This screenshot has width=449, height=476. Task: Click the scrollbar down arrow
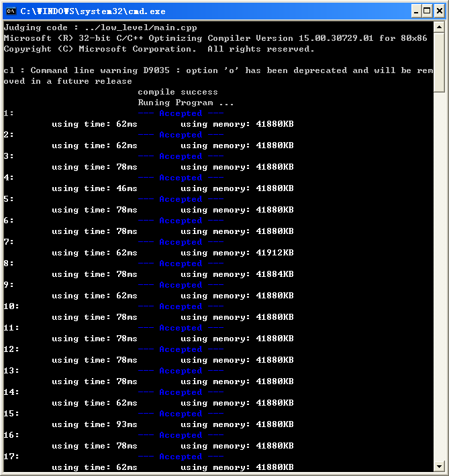(x=439, y=466)
